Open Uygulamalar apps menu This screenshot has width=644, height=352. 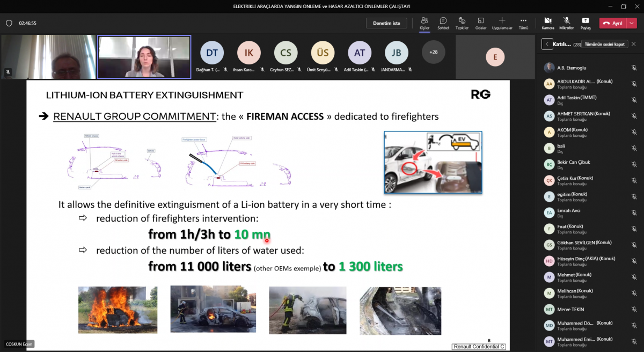coord(502,23)
